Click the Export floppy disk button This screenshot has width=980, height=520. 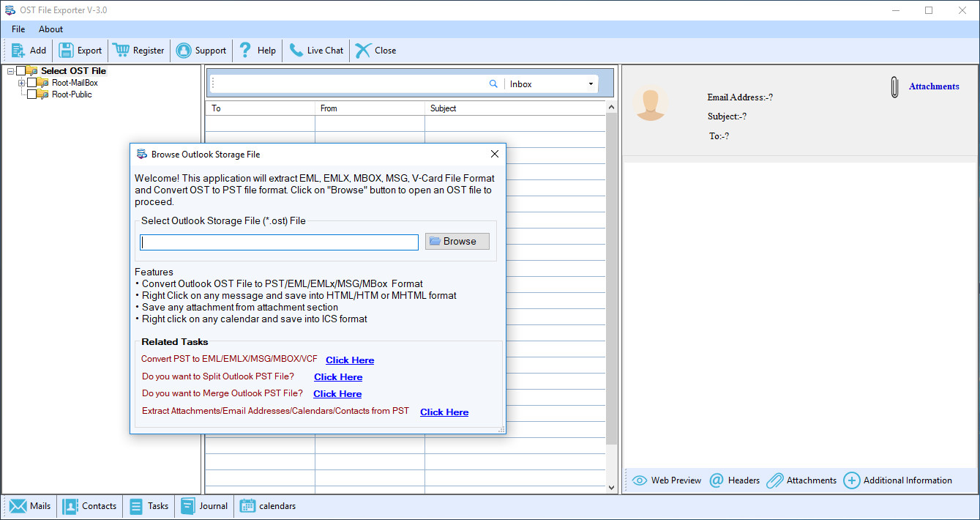(81, 51)
